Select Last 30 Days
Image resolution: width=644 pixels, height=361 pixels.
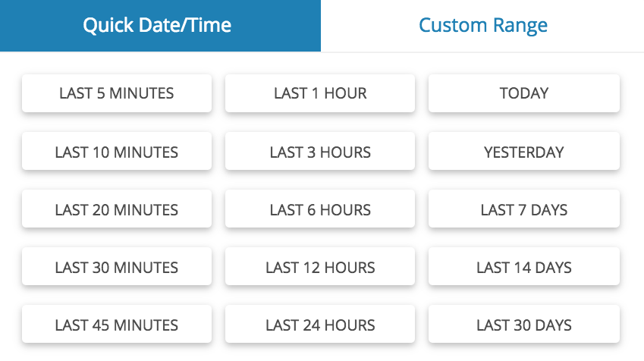[x=524, y=324]
